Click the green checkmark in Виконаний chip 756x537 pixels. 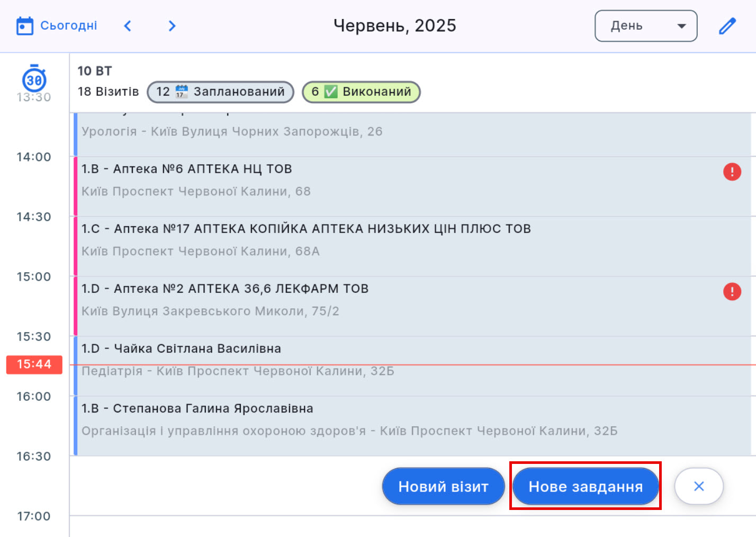331,91
